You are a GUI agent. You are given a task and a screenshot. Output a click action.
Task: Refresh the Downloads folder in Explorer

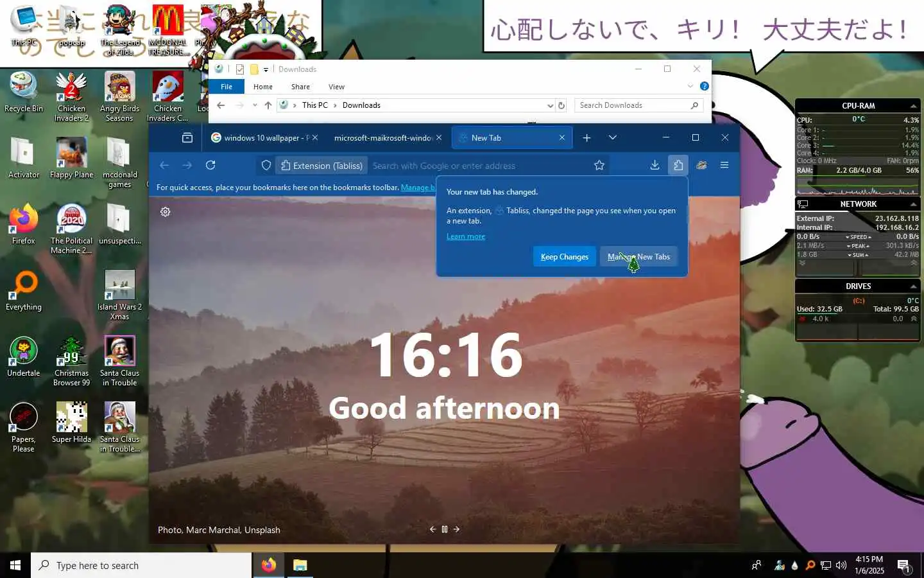click(x=561, y=105)
